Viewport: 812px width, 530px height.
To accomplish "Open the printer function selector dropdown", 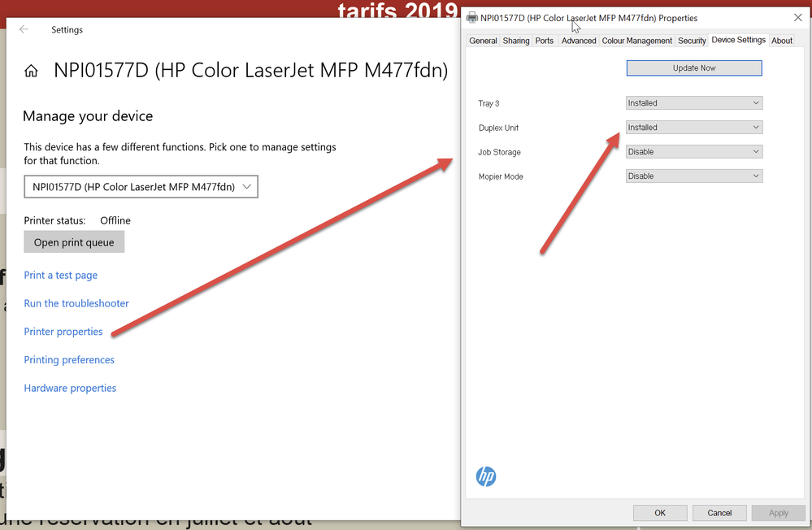I will 141,186.
